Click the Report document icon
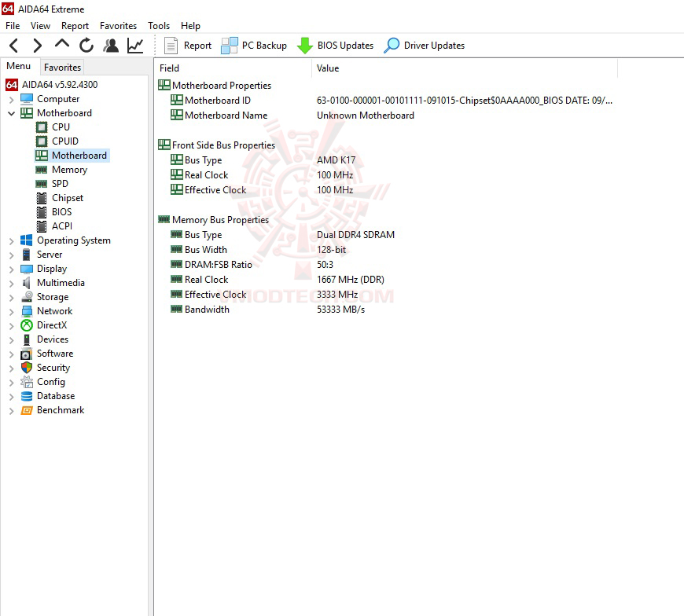Image resolution: width=684 pixels, height=616 pixels. click(171, 46)
